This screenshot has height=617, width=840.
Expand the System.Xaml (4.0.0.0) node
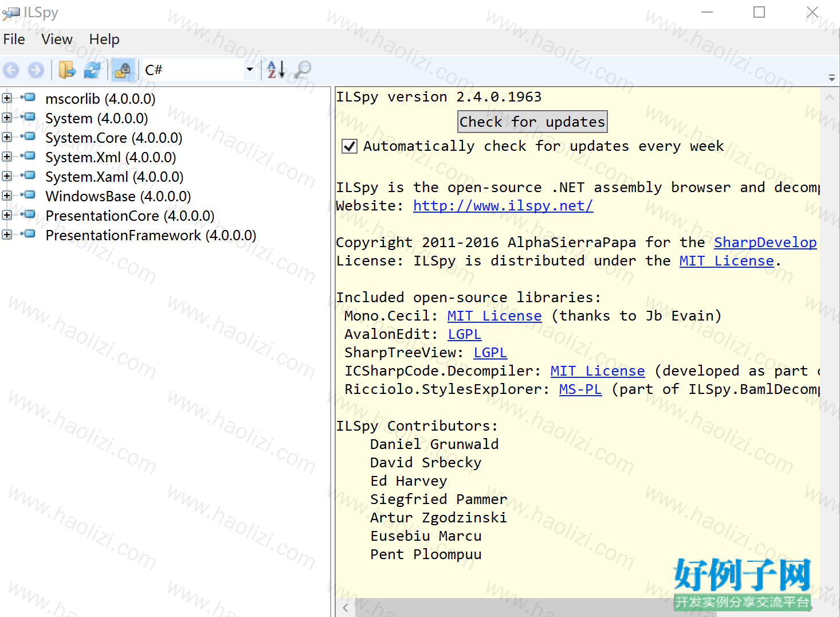[7, 176]
